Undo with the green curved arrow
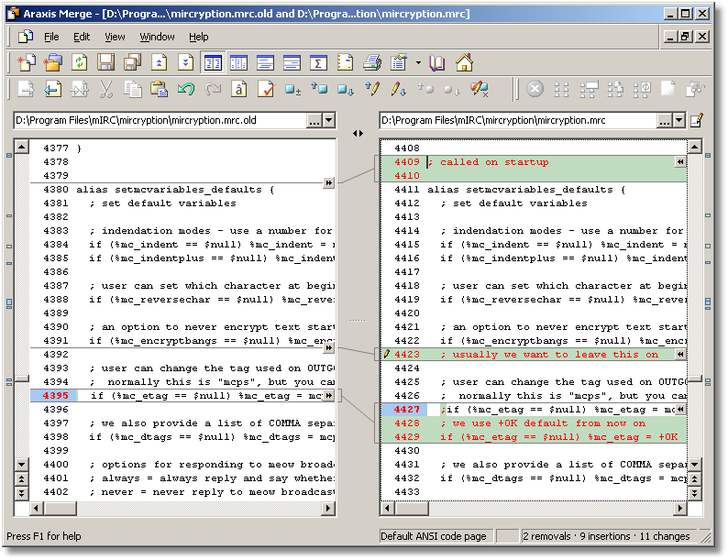This screenshot has height=560, width=728. pyautogui.click(x=186, y=89)
